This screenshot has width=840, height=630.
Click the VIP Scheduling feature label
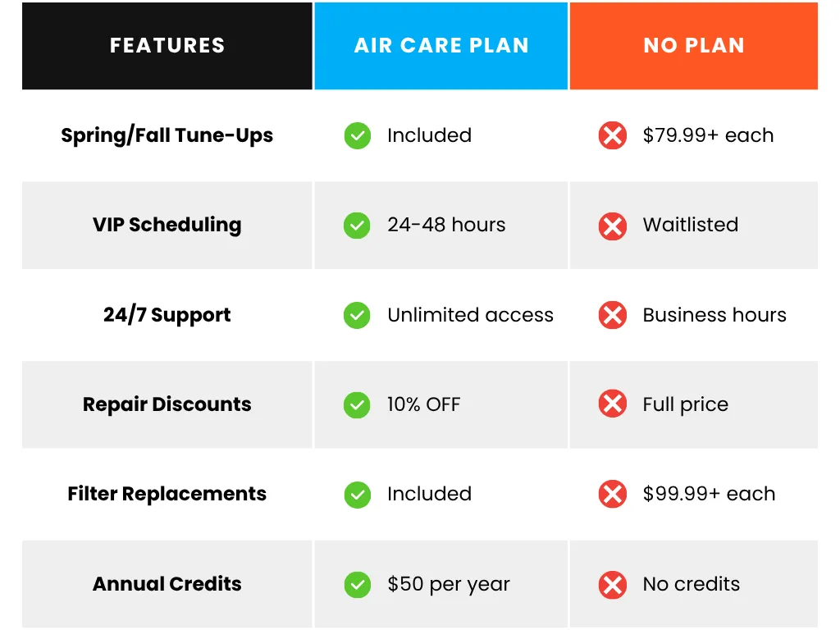point(167,225)
